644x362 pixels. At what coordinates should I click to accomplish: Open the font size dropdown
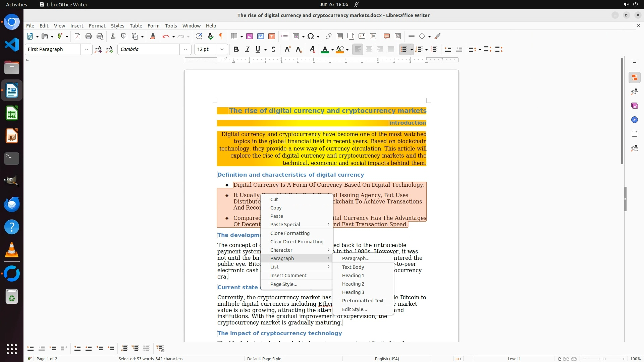[x=222, y=49]
